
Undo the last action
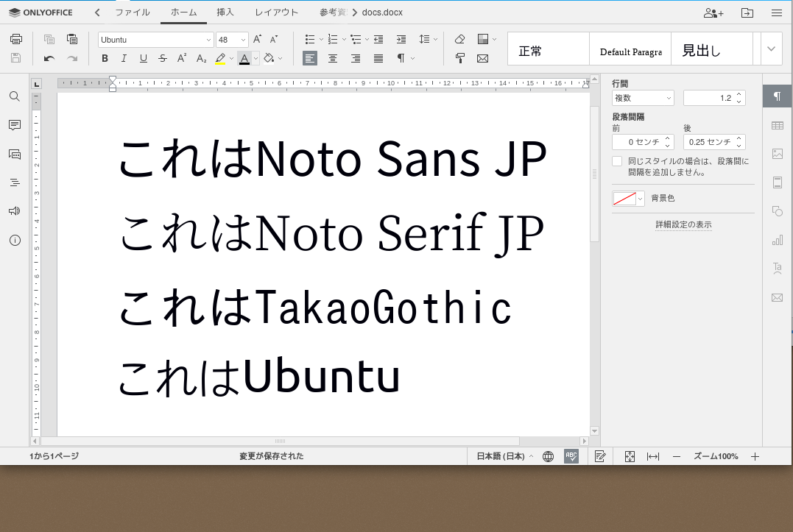pos(49,58)
